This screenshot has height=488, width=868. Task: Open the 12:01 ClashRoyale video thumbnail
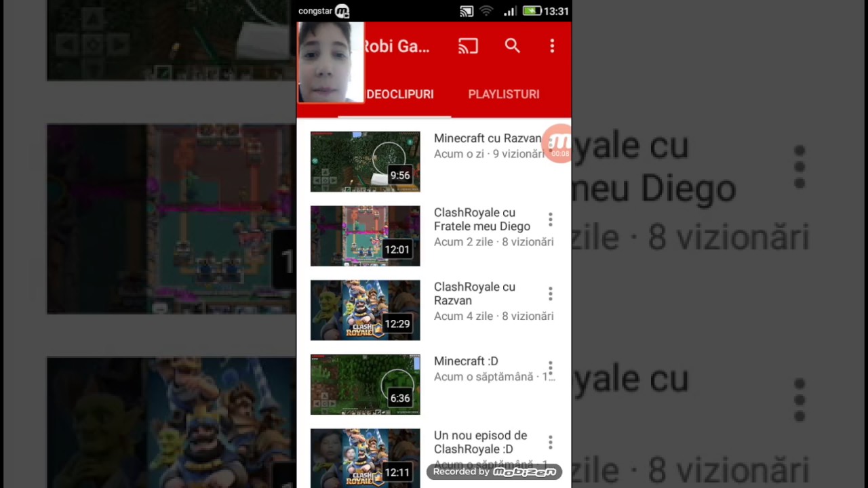[x=366, y=236]
